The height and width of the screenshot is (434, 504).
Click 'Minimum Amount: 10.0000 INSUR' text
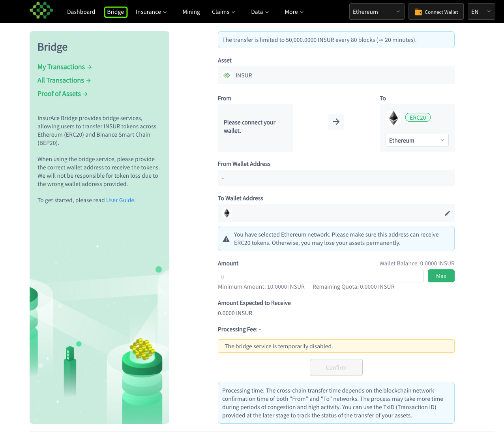pyautogui.click(x=261, y=287)
